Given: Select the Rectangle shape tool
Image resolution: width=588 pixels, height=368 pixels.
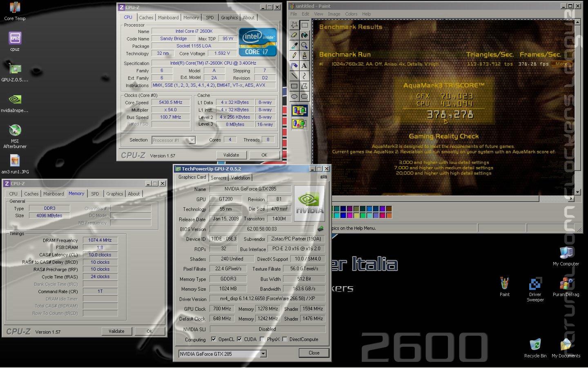Looking at the screenshot, I should [294, 86].
